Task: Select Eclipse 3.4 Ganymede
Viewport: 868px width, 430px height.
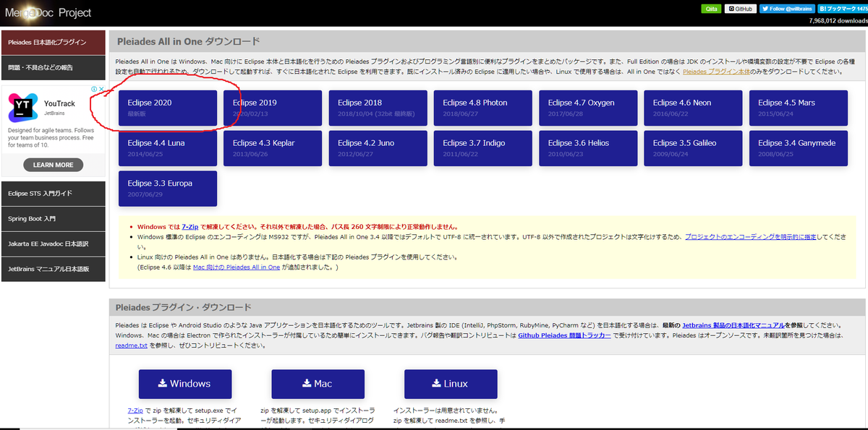Action: coord(798,148)
